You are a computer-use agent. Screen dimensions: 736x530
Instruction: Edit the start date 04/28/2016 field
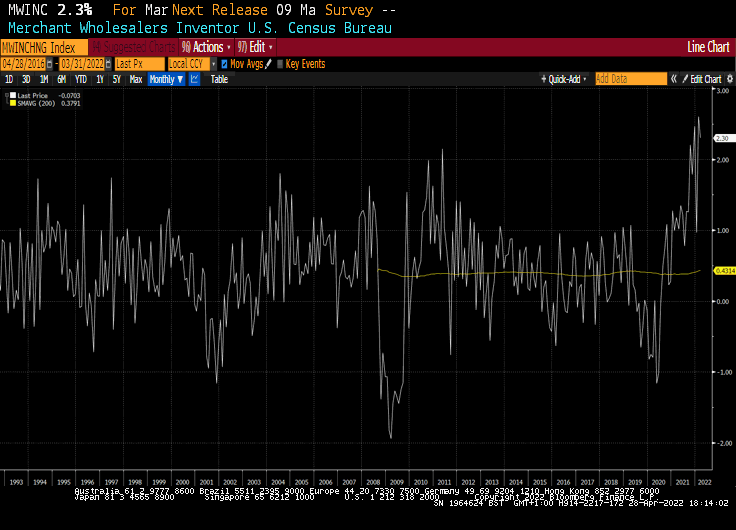23,64
